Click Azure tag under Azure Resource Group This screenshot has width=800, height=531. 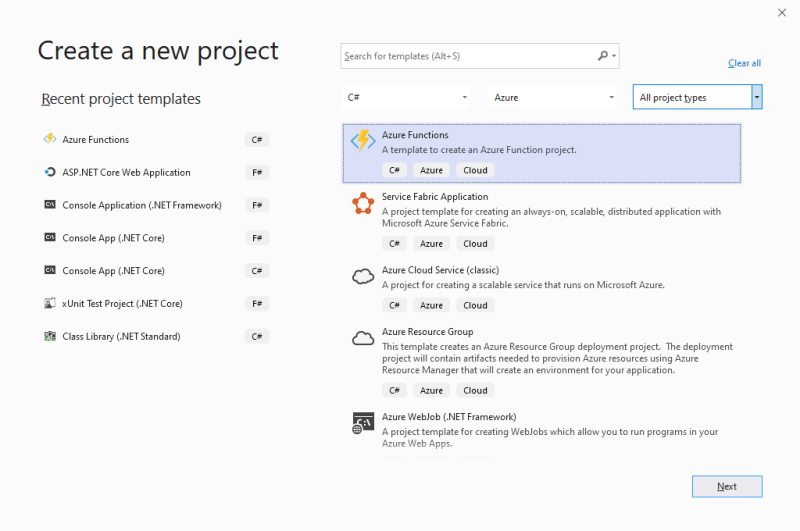click(431, 390)
